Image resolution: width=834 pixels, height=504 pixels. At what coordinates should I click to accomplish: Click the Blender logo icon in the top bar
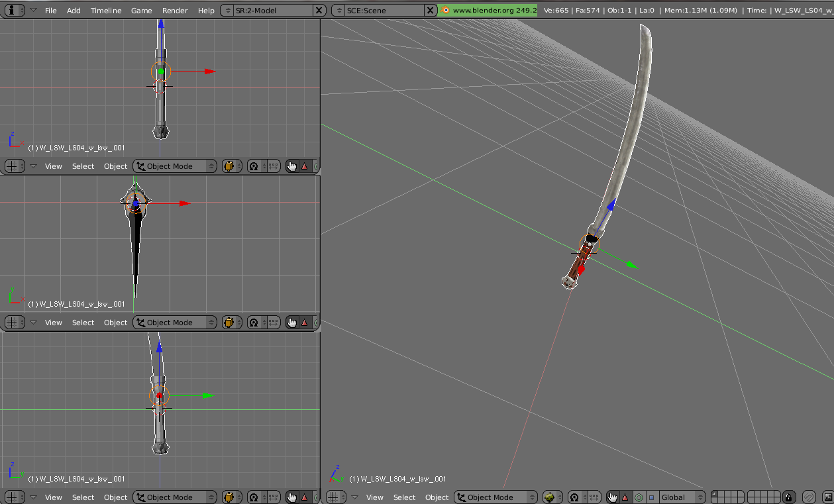(x=446, y=11)
